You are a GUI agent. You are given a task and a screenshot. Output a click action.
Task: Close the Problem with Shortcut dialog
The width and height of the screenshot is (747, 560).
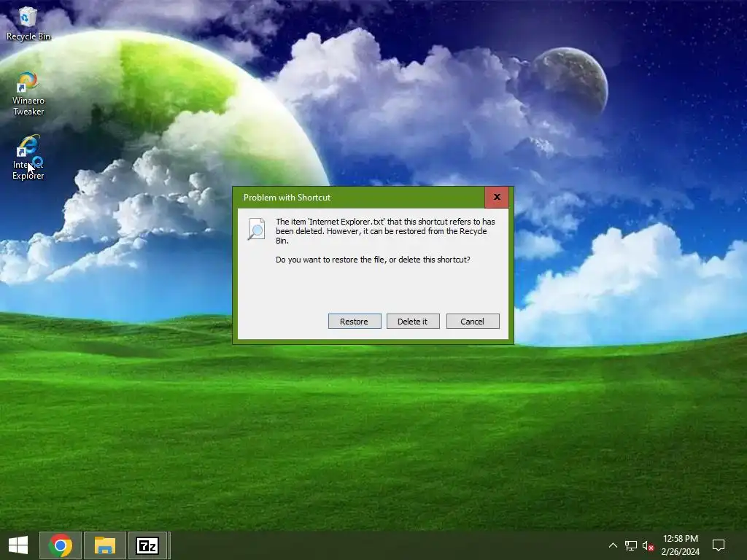pyautogui.click(x=497, y=197)
